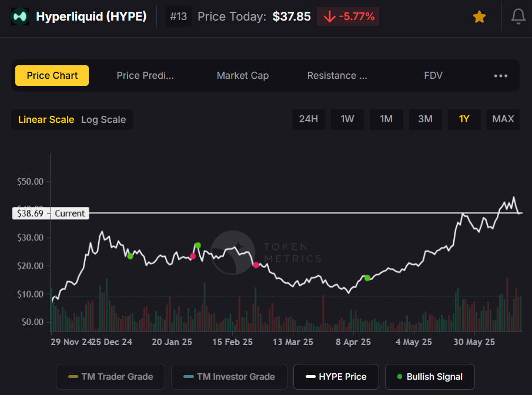Show the MAX time range
Image resolution: width=532 pixels, height=395 pixels.
503,119
